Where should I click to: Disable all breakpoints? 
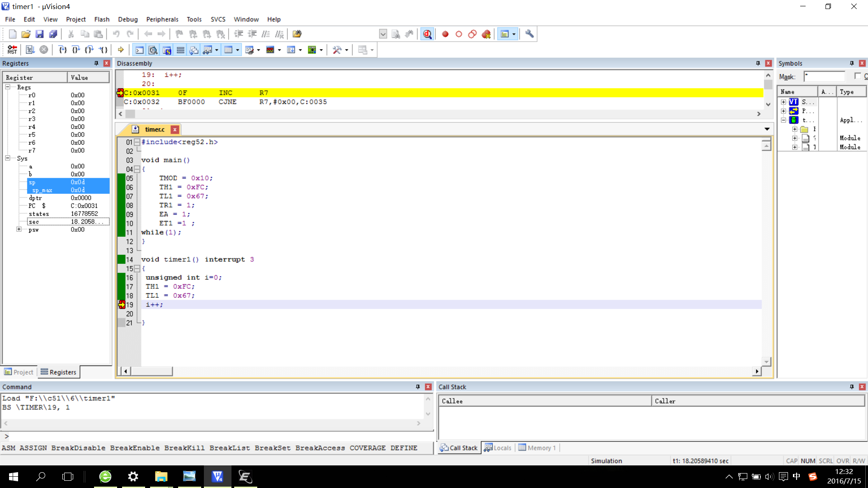point(472,34)
